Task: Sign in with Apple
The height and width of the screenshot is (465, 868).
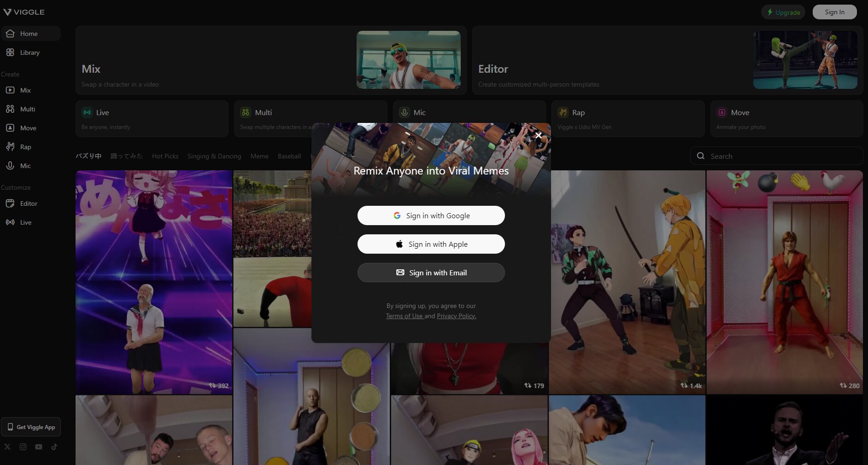Action: click(x=431, y=244)
